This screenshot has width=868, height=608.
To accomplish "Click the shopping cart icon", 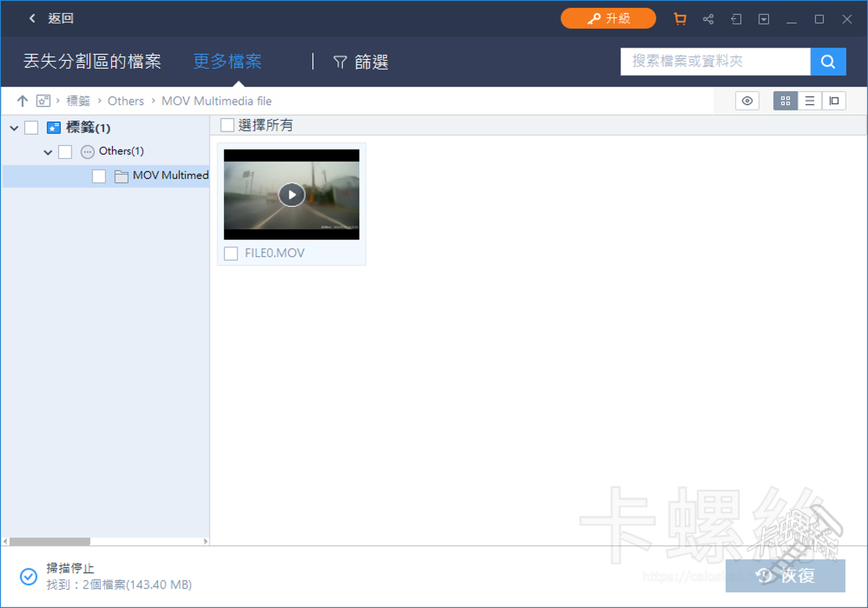I will pyautogui.click(x=679, y=19).
